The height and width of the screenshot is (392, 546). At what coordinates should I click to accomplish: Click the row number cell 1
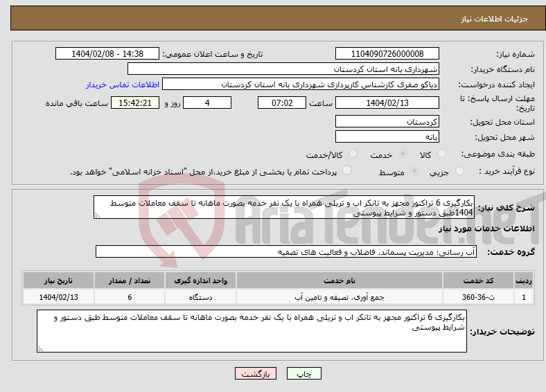tap(523, 297)
